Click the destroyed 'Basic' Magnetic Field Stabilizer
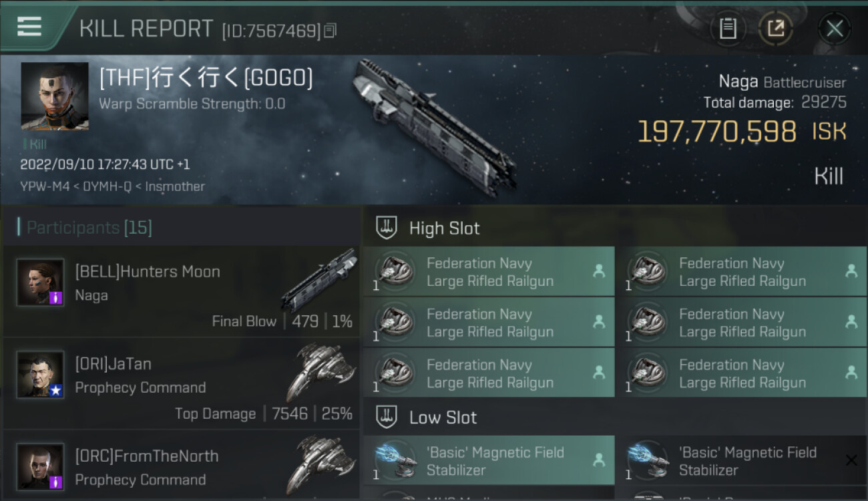This screenshot has width=868, height=501. [x=742, y=461]
